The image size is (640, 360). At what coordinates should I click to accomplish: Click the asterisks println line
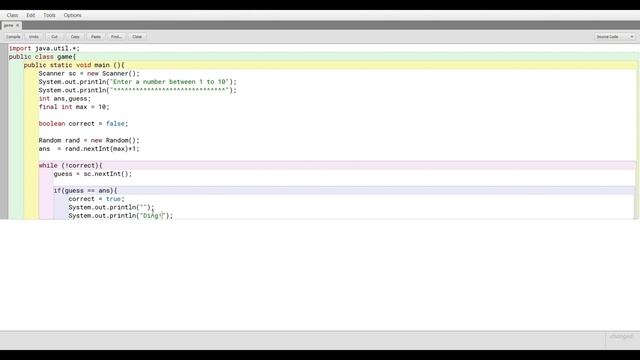click(138, 90)
